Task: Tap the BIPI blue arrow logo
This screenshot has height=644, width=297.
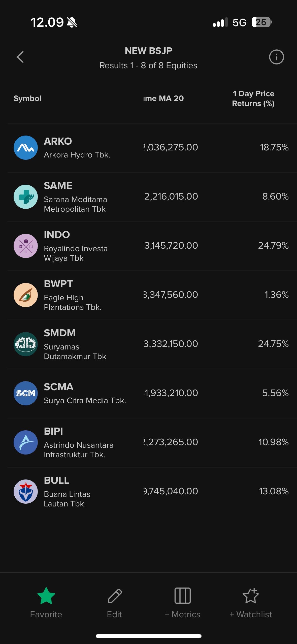Action: point(26,442)
